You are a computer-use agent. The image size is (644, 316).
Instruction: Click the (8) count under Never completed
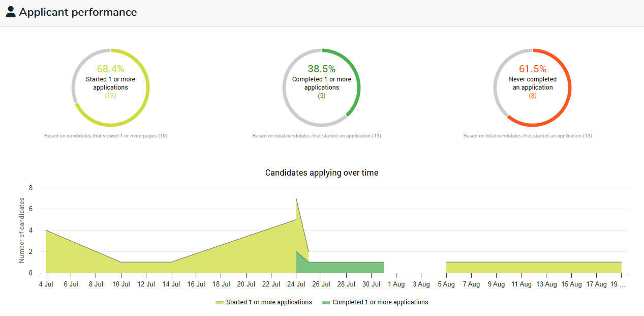[x=532, y=96]
